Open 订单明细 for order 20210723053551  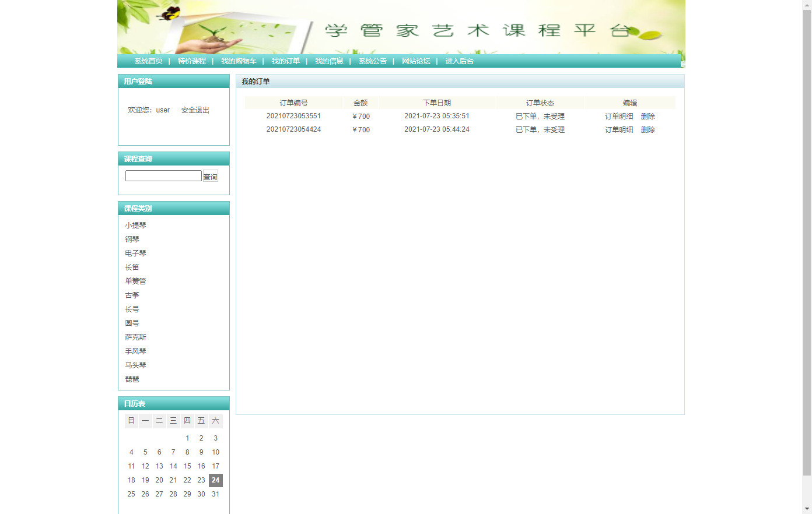(x=619, y=117)
